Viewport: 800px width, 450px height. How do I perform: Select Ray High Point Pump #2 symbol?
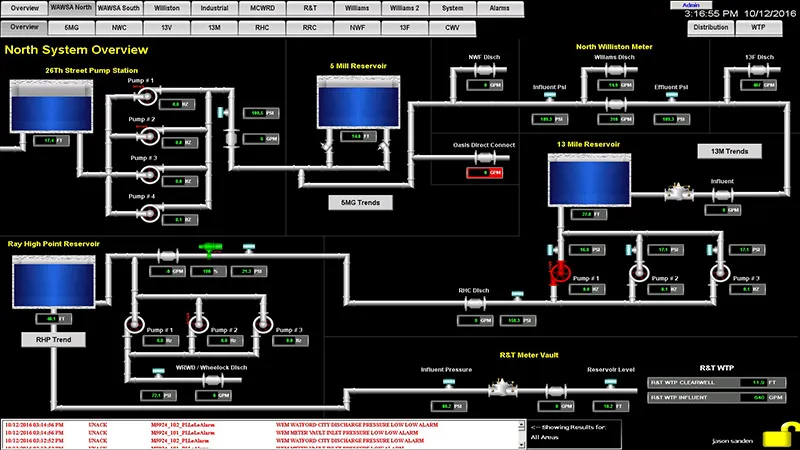click(x=197, y=322)
